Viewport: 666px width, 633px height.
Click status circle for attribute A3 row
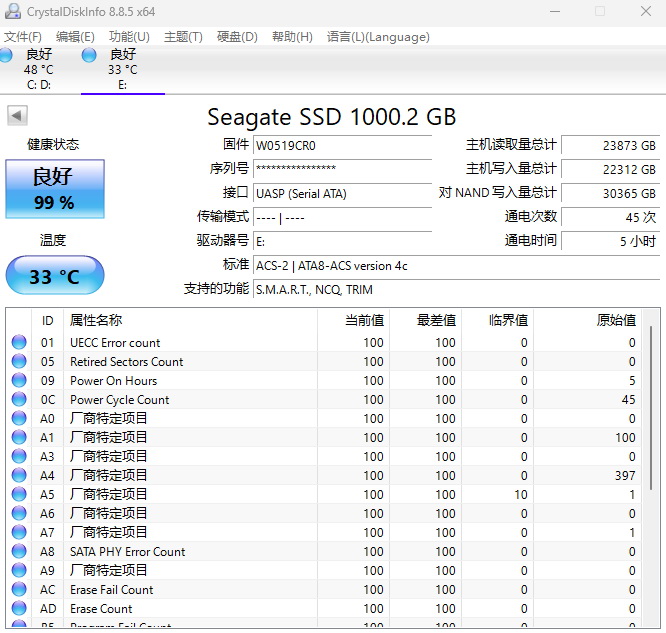pyautogui.click(x=19, y=456)
